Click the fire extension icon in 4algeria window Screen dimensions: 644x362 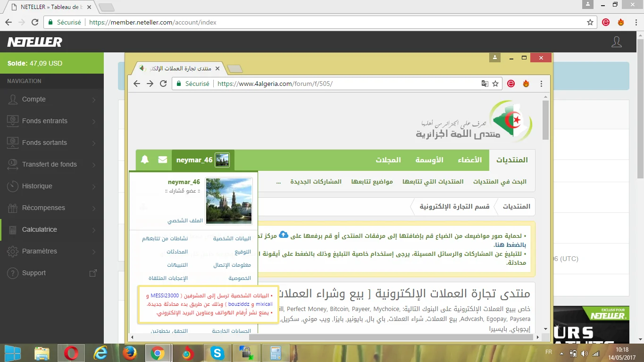[x=526, y=84]
